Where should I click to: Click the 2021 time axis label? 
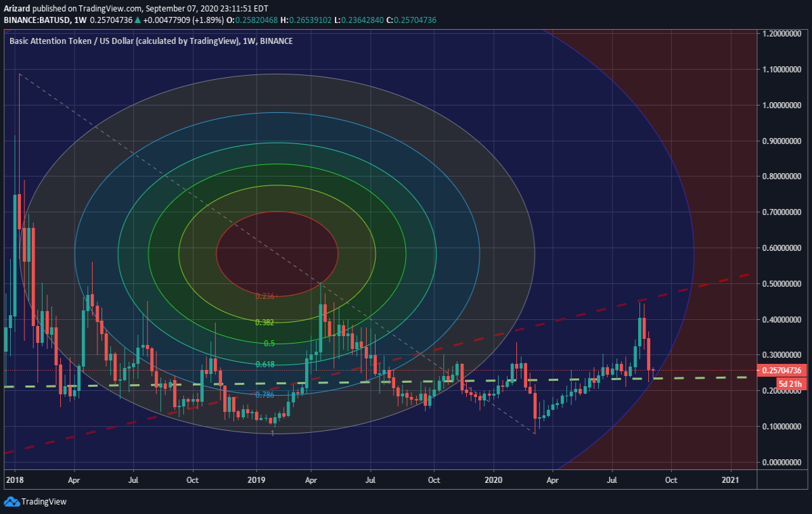(731, 479)
